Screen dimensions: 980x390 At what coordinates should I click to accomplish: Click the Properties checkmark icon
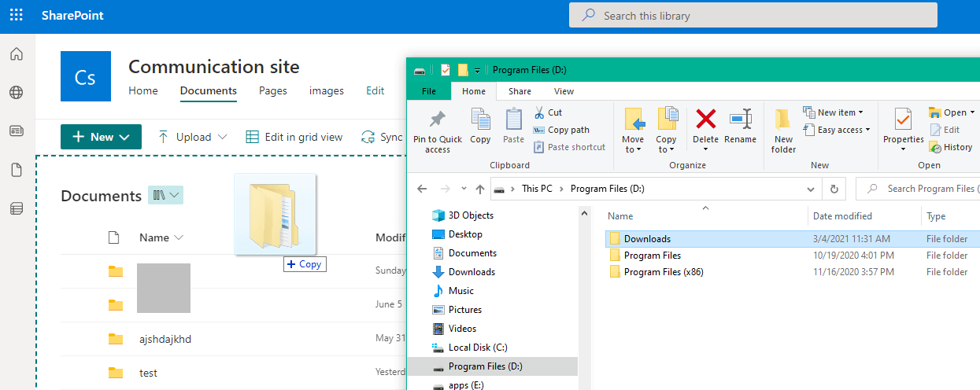903,120
